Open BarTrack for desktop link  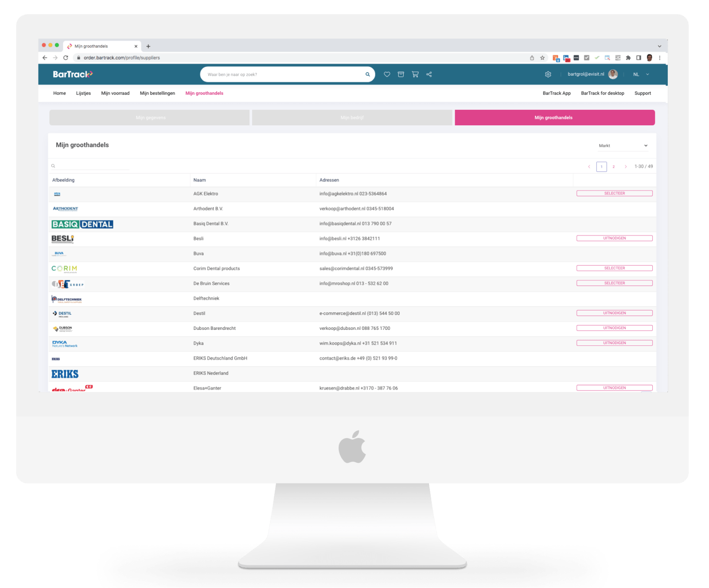pos(602,93)
